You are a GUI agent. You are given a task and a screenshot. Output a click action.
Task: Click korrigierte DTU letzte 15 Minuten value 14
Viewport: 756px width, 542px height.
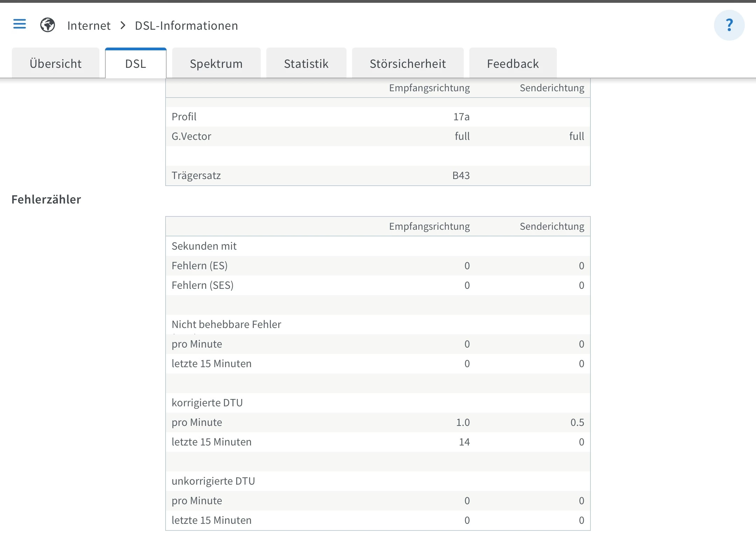pyautogui.click(x=464, y=442)
